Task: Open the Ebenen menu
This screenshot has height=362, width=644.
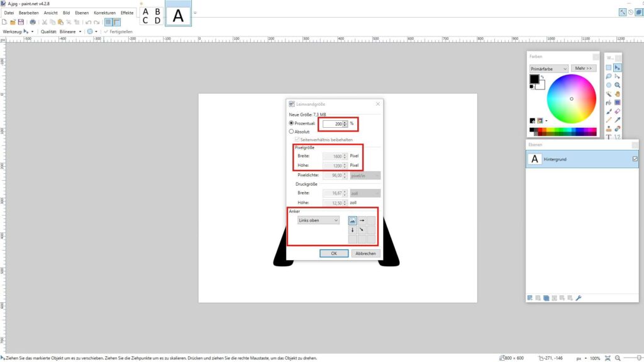Action: (x=82, y=13)
